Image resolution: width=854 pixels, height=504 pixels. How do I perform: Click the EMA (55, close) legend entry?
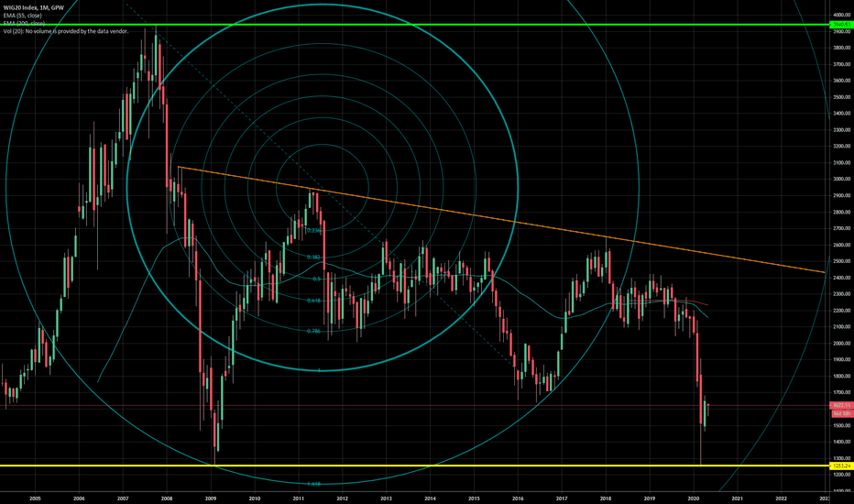22,16
